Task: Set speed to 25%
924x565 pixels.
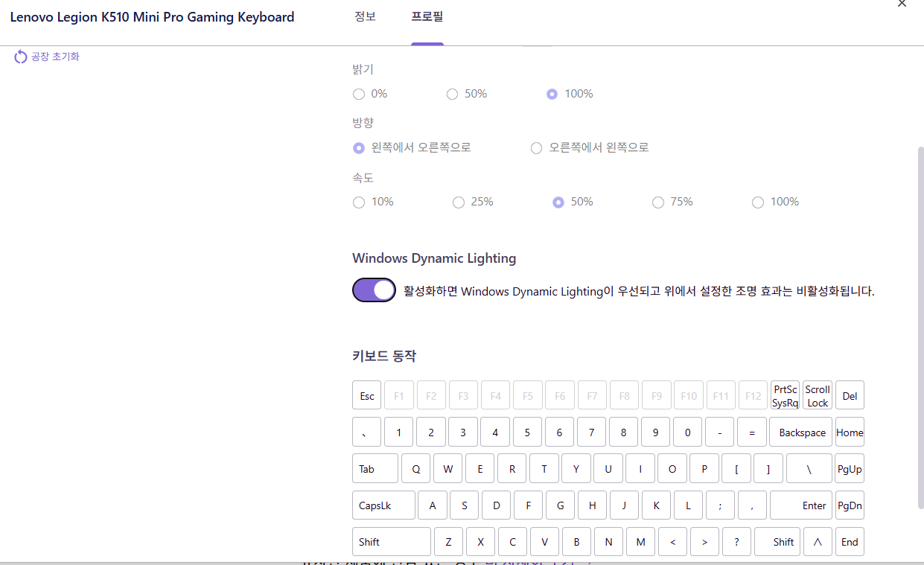Action: (x=459, y=202)
